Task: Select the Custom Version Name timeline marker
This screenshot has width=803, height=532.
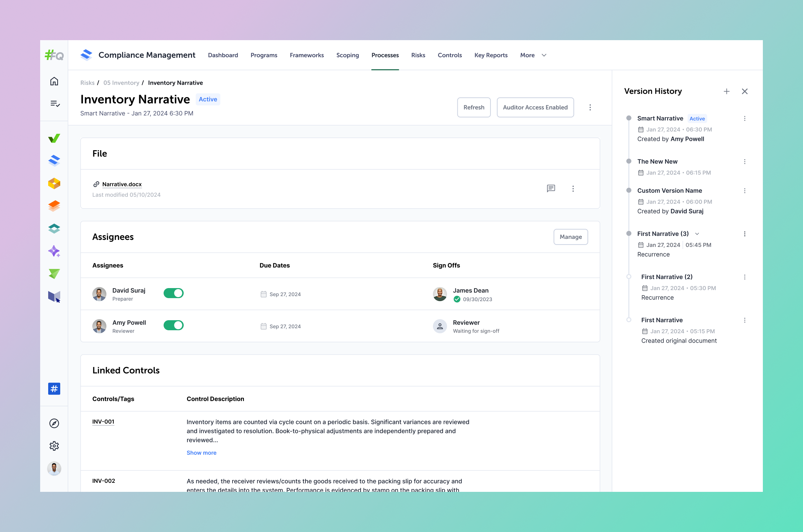Action: coord(629,190)
